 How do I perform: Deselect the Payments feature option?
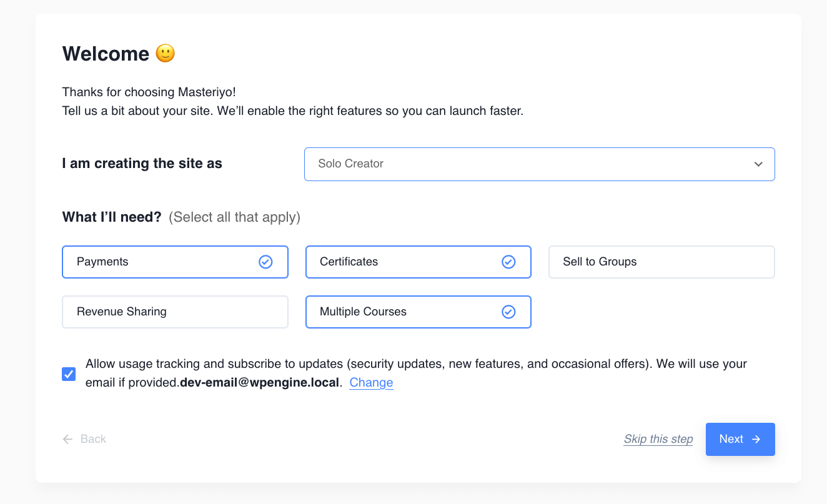(156, 262)
